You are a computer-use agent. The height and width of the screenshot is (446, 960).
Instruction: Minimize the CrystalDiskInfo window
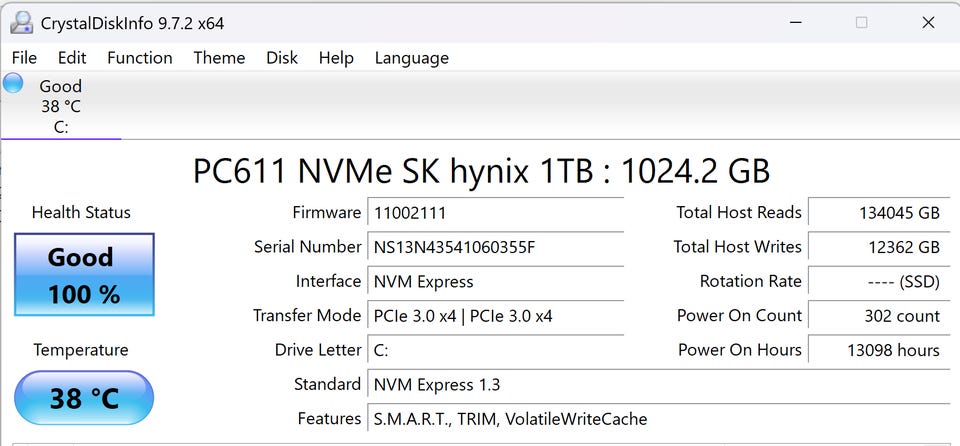coord(795,23)
